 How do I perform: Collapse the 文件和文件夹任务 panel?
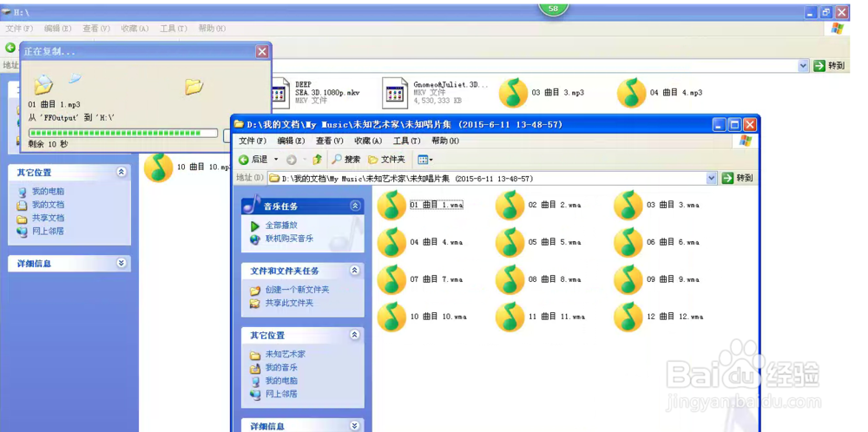(x=355, y=271)
